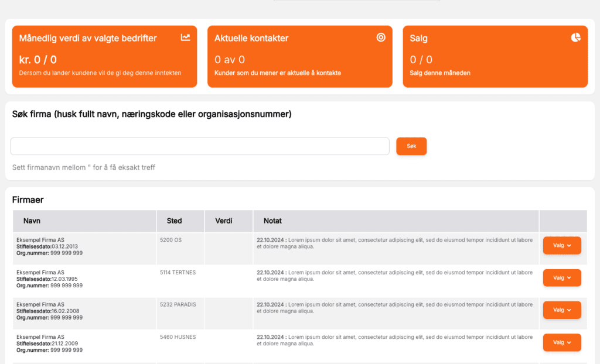The image size is (600, 364).
Task: Click the Notat column header
Action: coord(272,221)
